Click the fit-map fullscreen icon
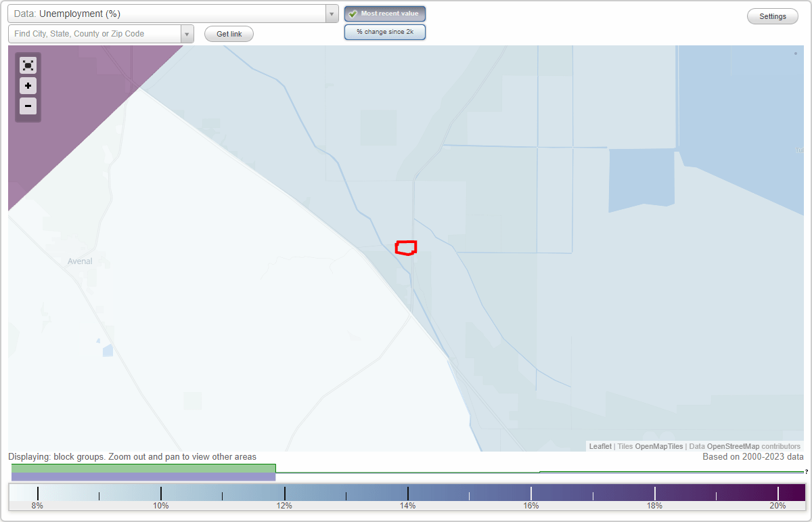 (28, 65)
